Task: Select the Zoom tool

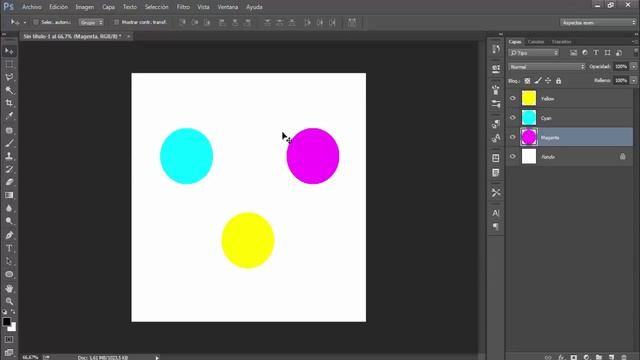Action: pos(9,302)
